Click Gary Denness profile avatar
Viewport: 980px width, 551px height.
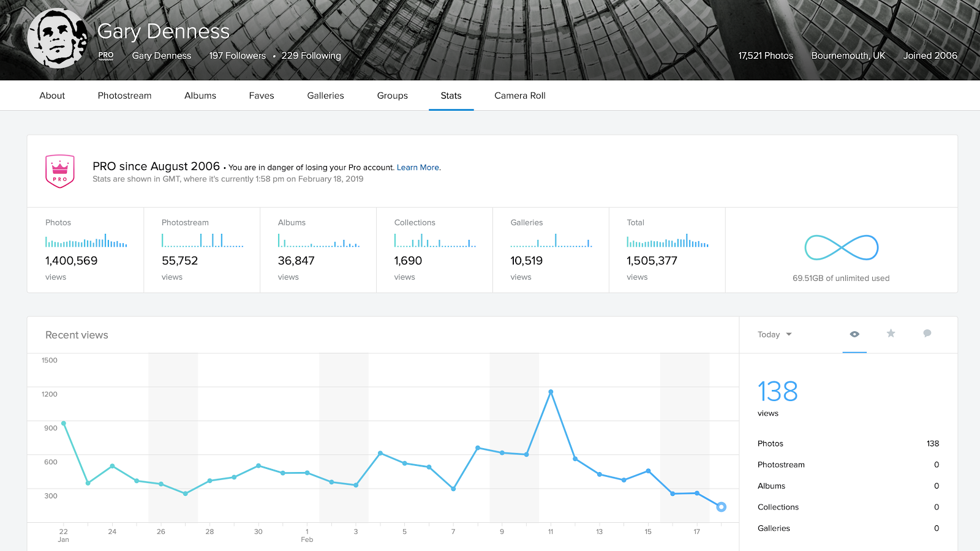pyautogui.click(x=57, y=38)
